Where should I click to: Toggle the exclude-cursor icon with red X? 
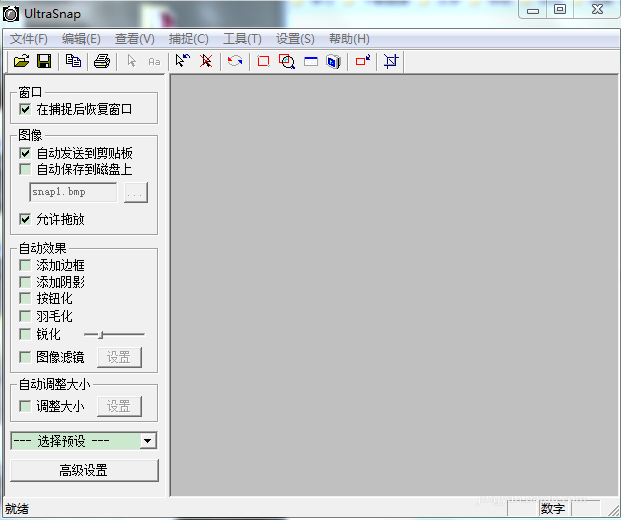206,61
